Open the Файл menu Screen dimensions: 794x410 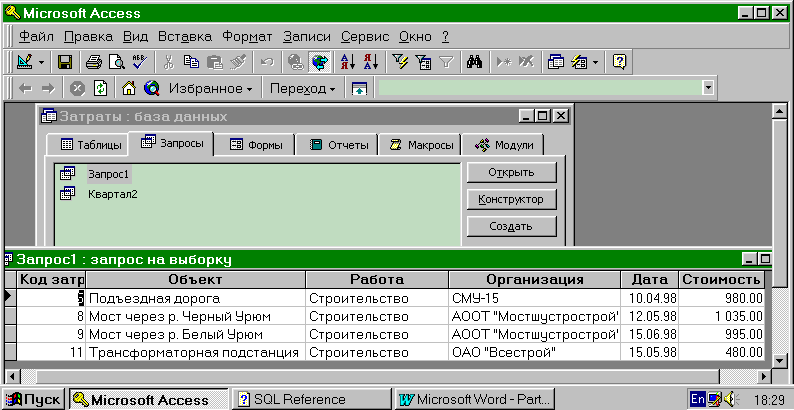36,36
